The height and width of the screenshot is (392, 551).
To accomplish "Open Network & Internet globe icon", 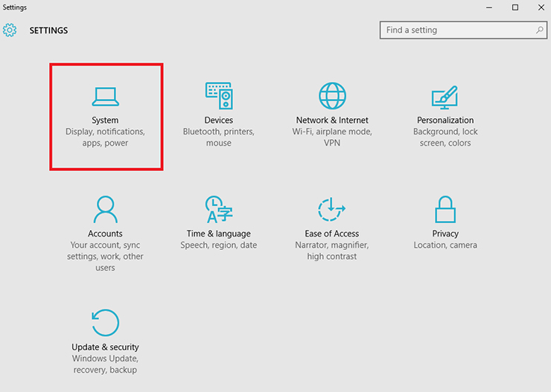I will tap(332, 96).
